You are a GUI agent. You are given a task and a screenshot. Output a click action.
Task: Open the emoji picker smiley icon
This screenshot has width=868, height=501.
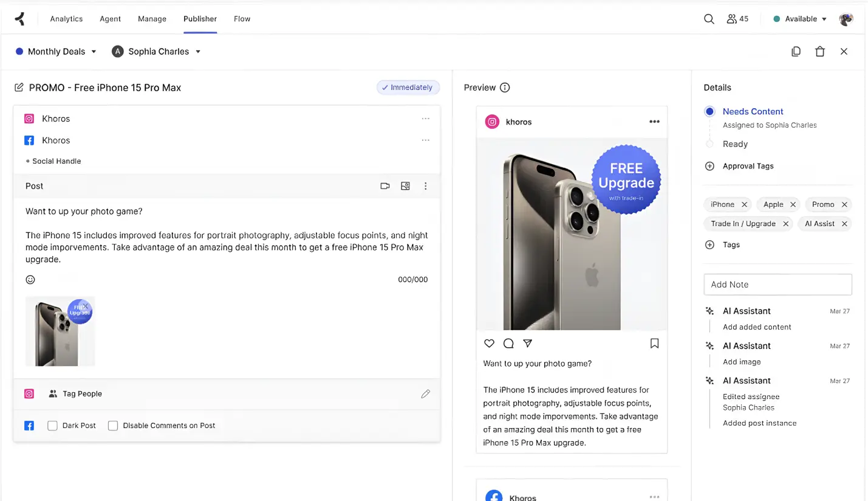30,280
